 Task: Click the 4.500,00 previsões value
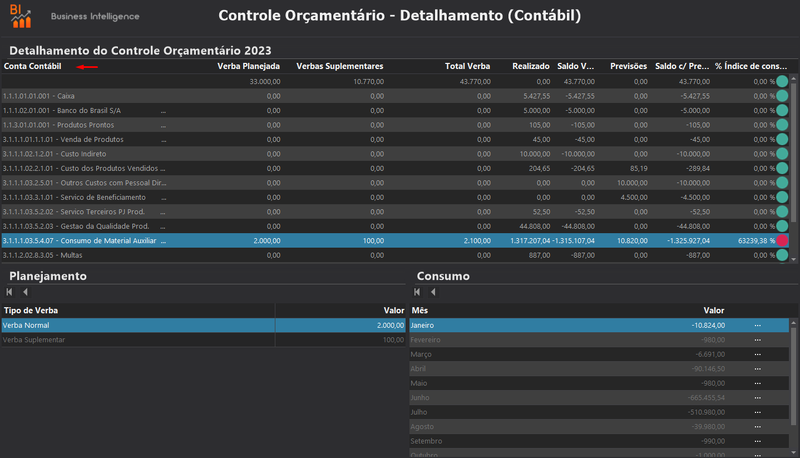tap(634, 197)
